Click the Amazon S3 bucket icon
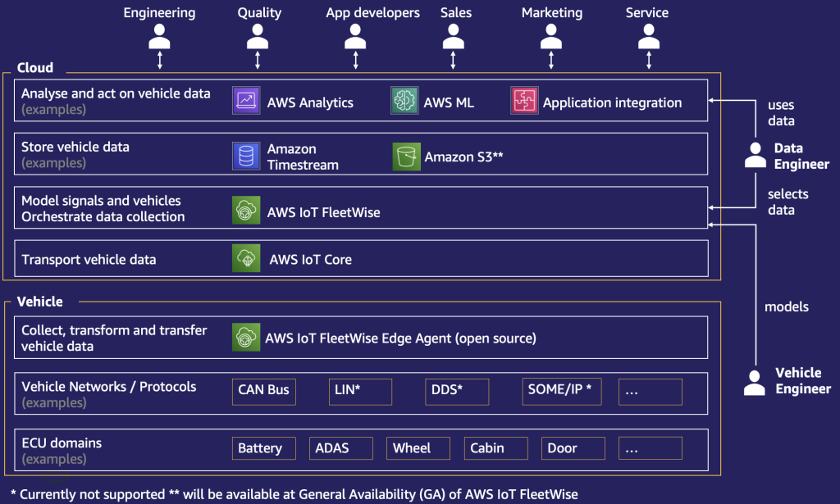 point(406,155)
